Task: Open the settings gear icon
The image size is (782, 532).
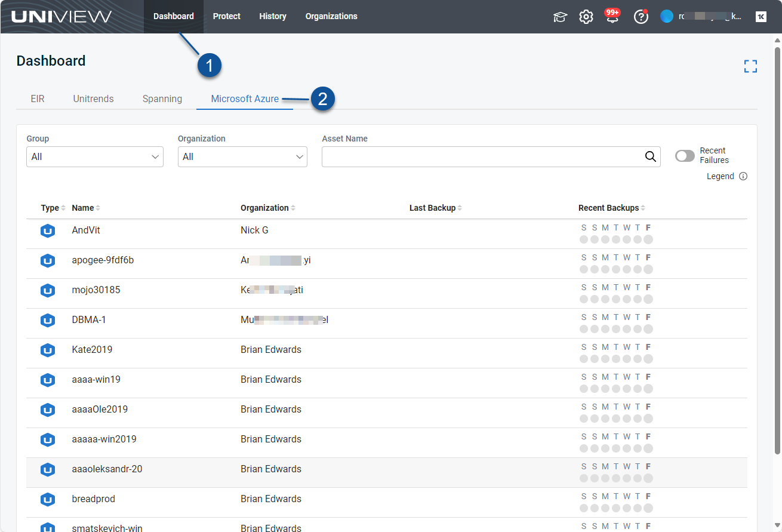Action: click(586, 17)
